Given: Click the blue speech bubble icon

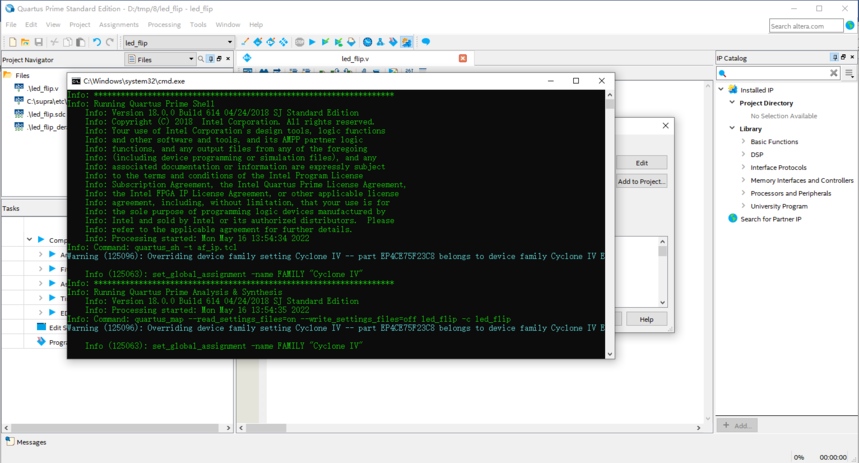Looking at the screenshot, I should (x=426, y=42).
